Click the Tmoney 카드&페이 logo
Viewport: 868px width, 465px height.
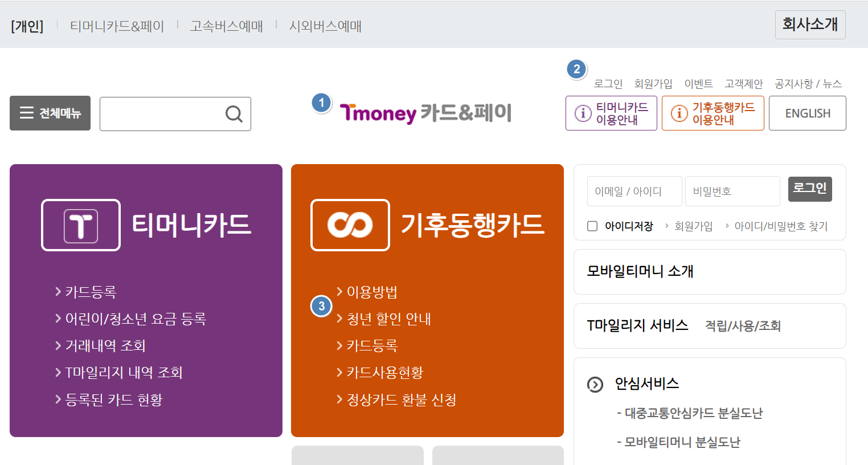(x=425, y=113)
